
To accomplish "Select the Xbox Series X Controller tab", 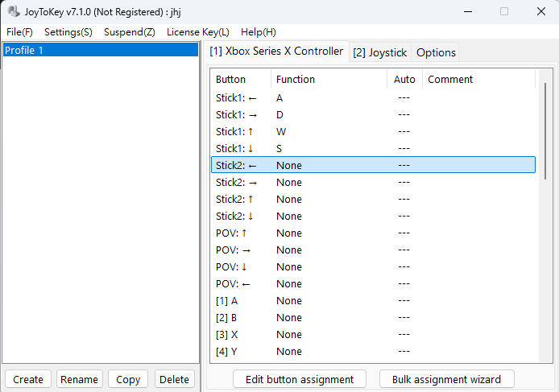I will pos(276,52).
